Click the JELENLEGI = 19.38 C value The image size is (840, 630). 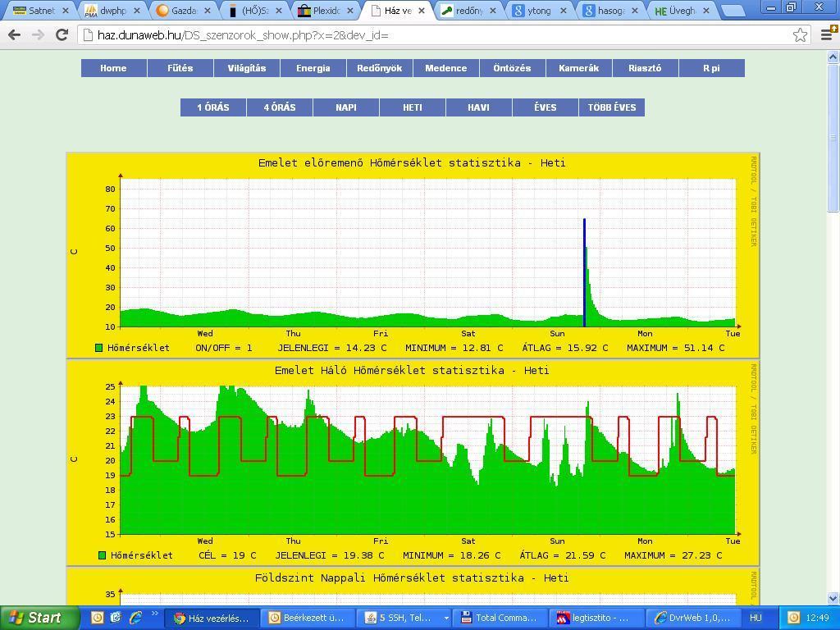330,555
